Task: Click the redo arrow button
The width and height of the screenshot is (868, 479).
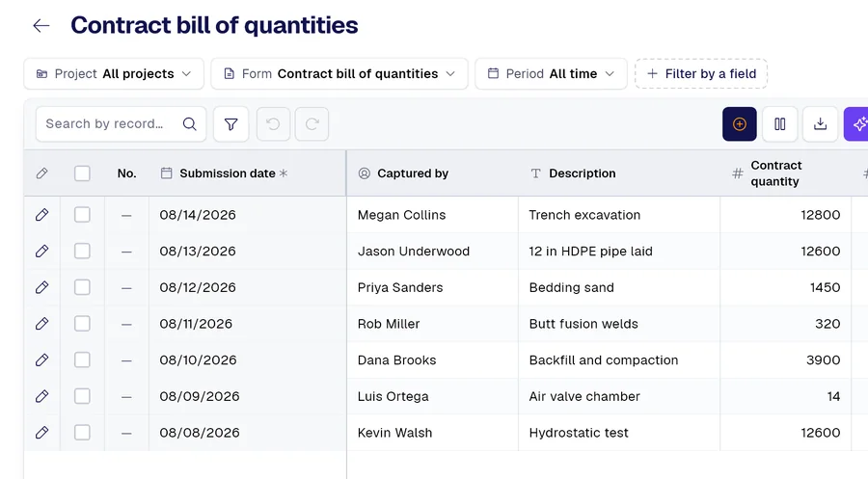Action: click(312, 124)
